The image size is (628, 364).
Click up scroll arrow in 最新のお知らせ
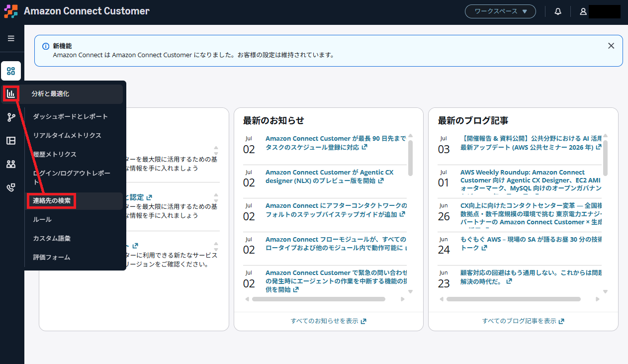(410, 136)
